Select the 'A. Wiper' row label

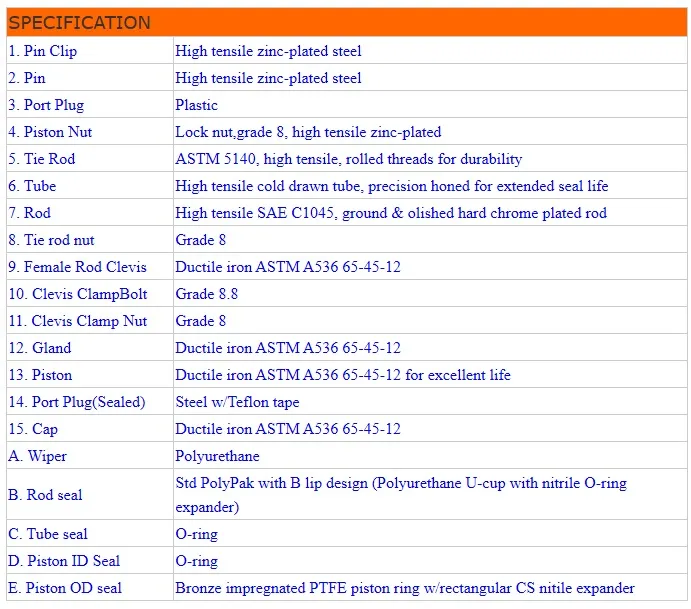click(x=38, y=456)
